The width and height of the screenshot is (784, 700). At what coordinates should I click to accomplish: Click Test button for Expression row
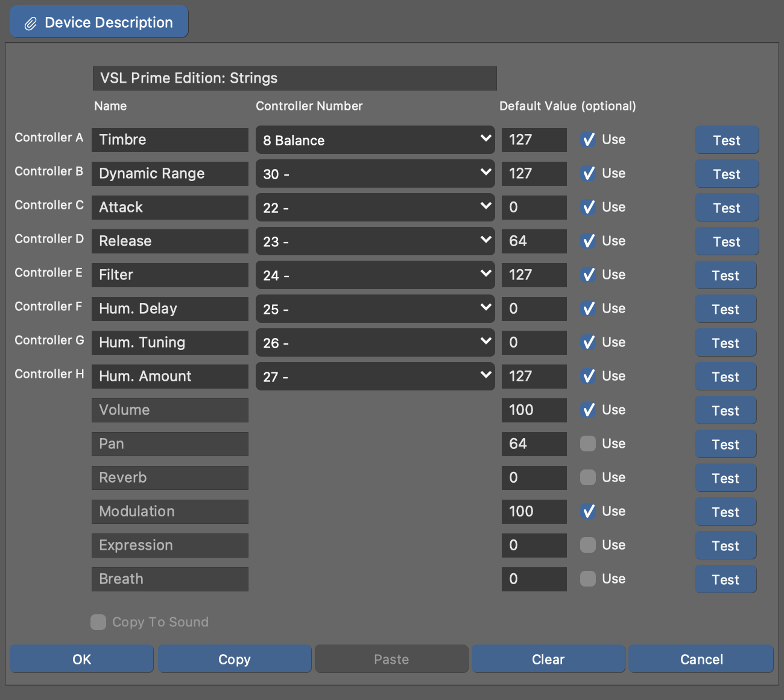(725, 546)
